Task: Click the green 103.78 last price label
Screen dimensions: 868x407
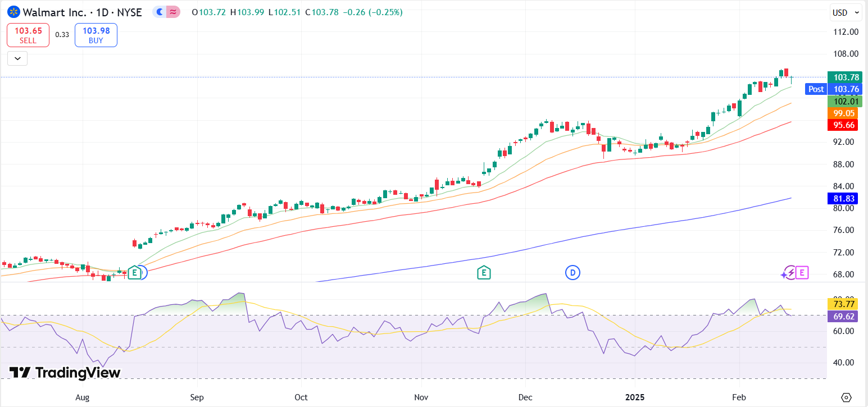Action: (846, 77)
